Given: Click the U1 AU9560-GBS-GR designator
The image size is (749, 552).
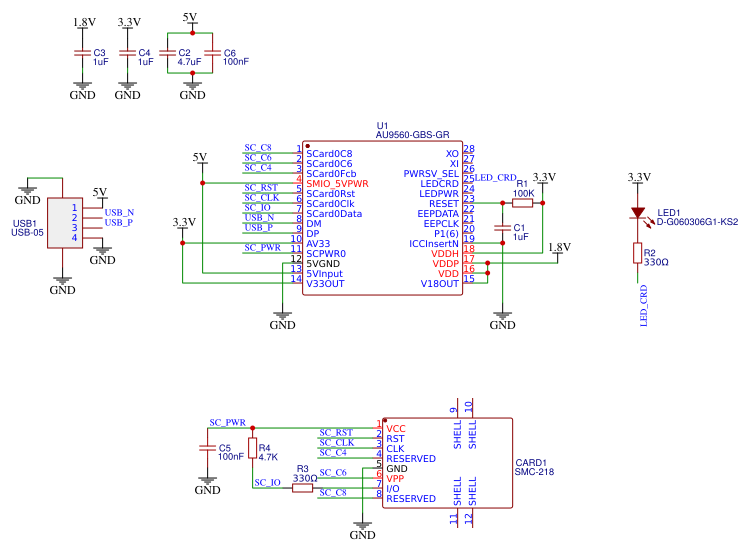Looking at the screenshot, I should (x=412, y=130).
